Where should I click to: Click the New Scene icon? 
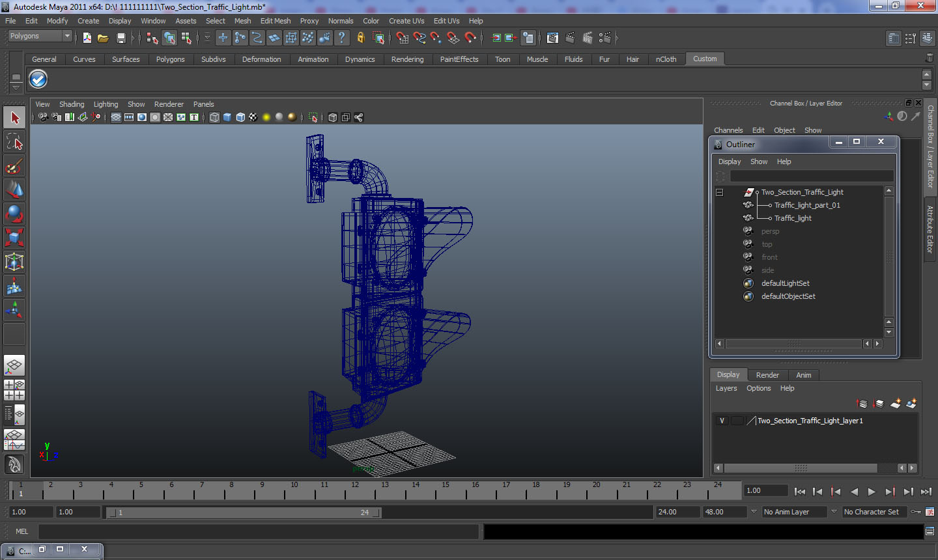tap(87, 38)
